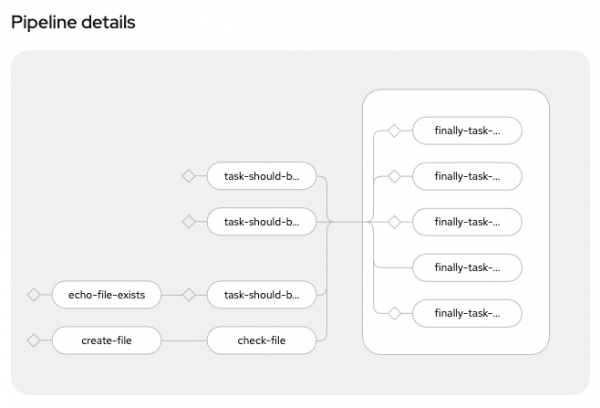
Task: Click the diamond beside the third finally-task node
Action: coord(394,221)
